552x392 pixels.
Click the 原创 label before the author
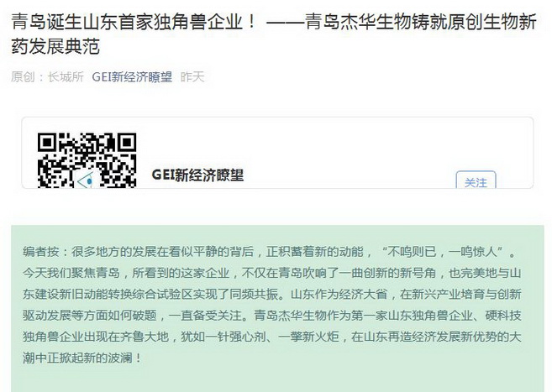(x=23, y=76)
